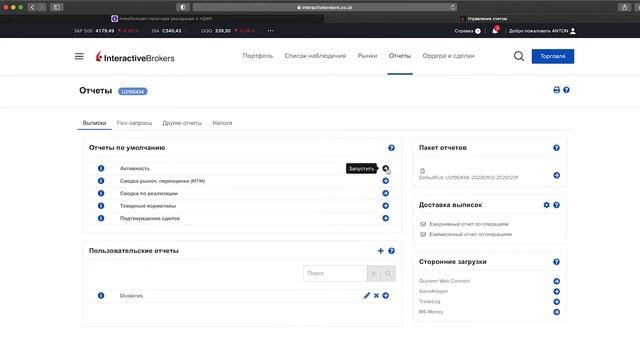This screenshot has height=360, width=640.
Task: Run the Товарные нормативы report
Action: coord(385,206)
